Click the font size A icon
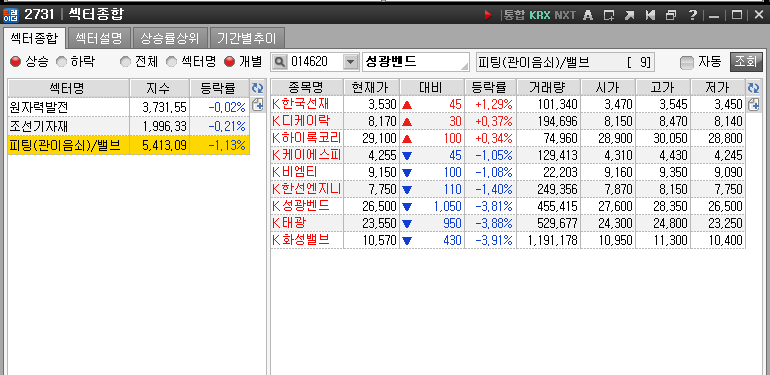The height and width of the screenshot is (375, 770). click(588, 15)
